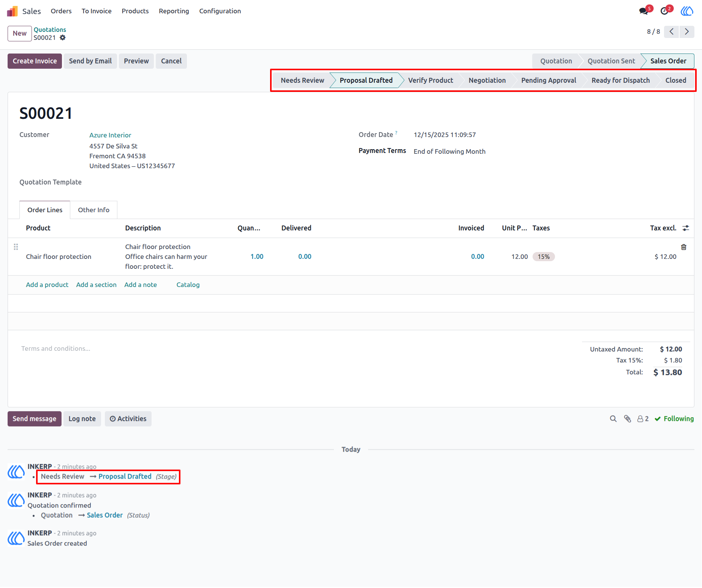The width and height of the screenshot is (702, 588).
Task: Open the Azure Interior customer link
Action: (x=110, y=135)
